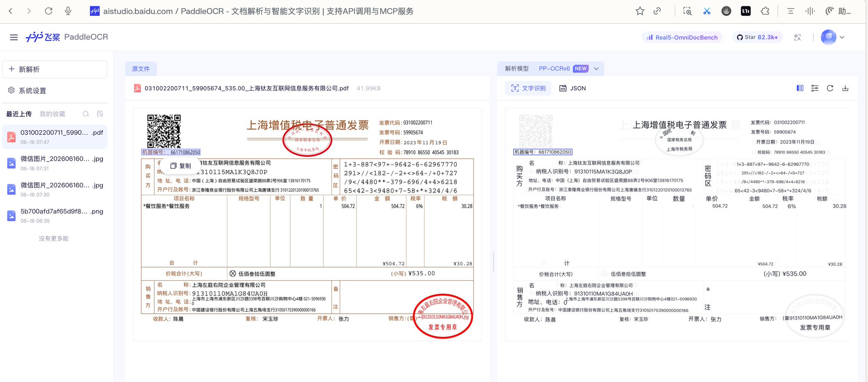
Task: Click the recognized 机器编号 box in results
Action: pyautogui.click(x=542, y=152)
